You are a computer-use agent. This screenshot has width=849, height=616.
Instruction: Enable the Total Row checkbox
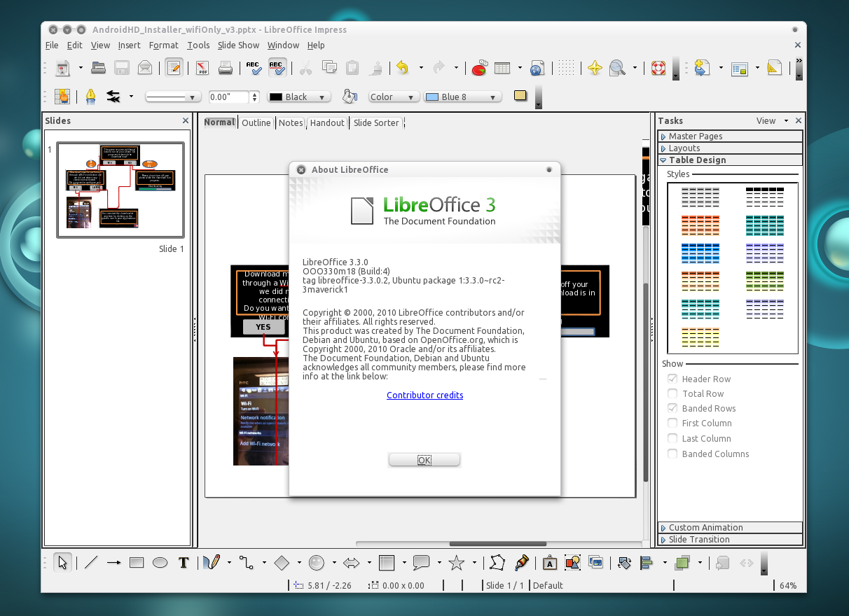[x=672, y=393]
